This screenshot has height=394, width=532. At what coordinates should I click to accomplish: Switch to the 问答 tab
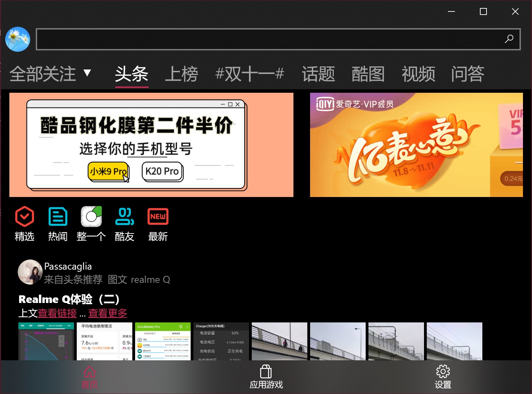[x=468, y=74]
